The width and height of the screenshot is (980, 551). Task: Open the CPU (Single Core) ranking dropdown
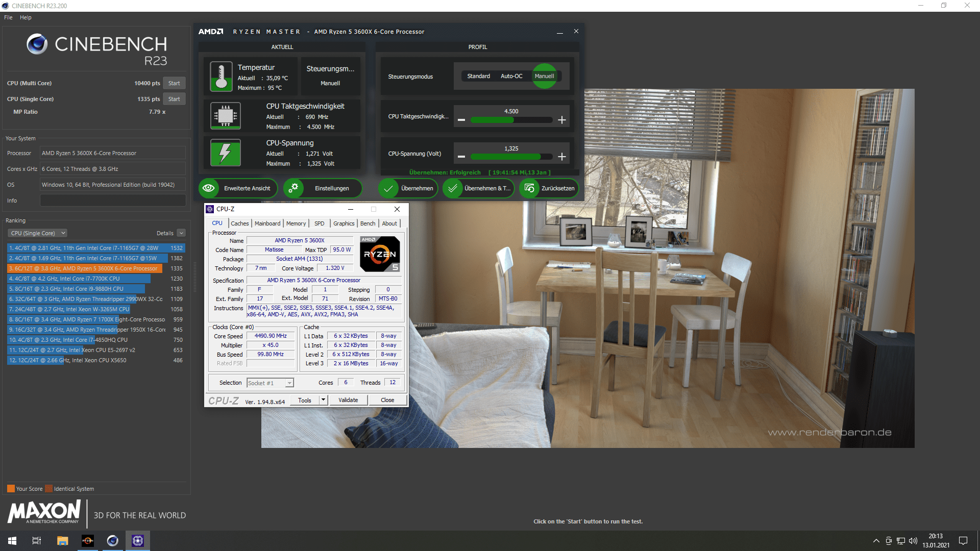point(37,233)
